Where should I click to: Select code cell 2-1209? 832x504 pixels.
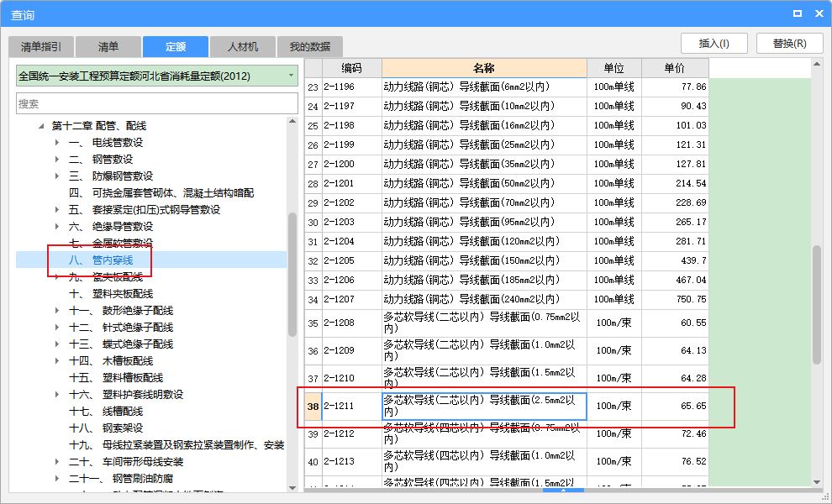[x=351, y=350]
